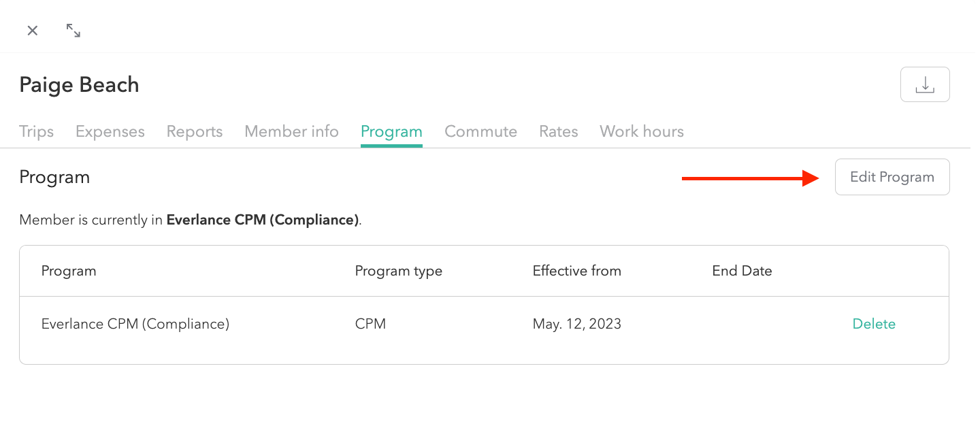View the Rates tab
The height and width of the screenshot is (445, 980).
pyautogui.click(x=558, y=131)
